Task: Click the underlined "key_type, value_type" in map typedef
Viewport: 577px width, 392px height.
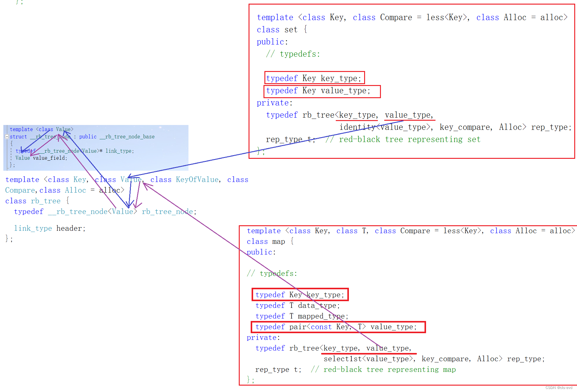Action: click(x=367, y=348)
